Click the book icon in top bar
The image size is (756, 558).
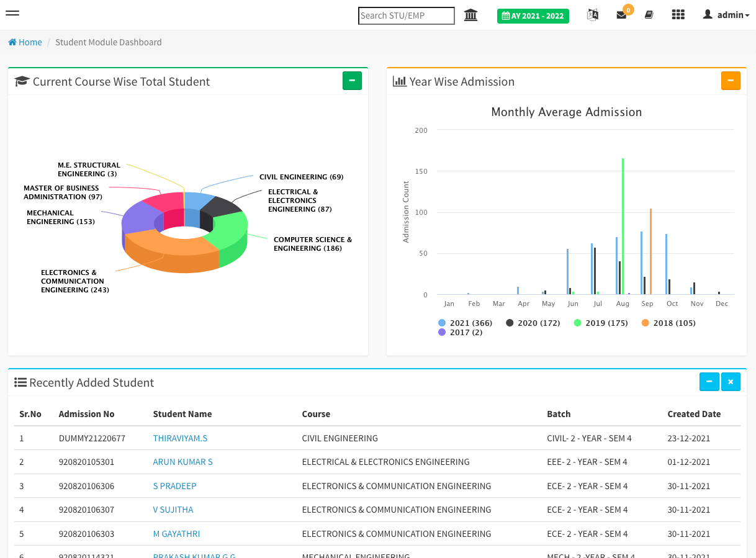[x=649, y=15]
